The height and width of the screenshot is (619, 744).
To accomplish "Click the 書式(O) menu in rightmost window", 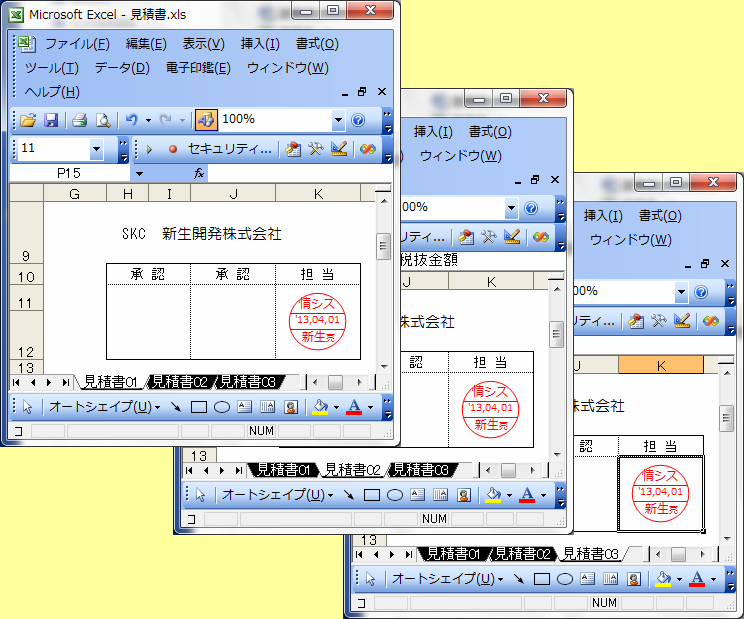I will (660, 216).
